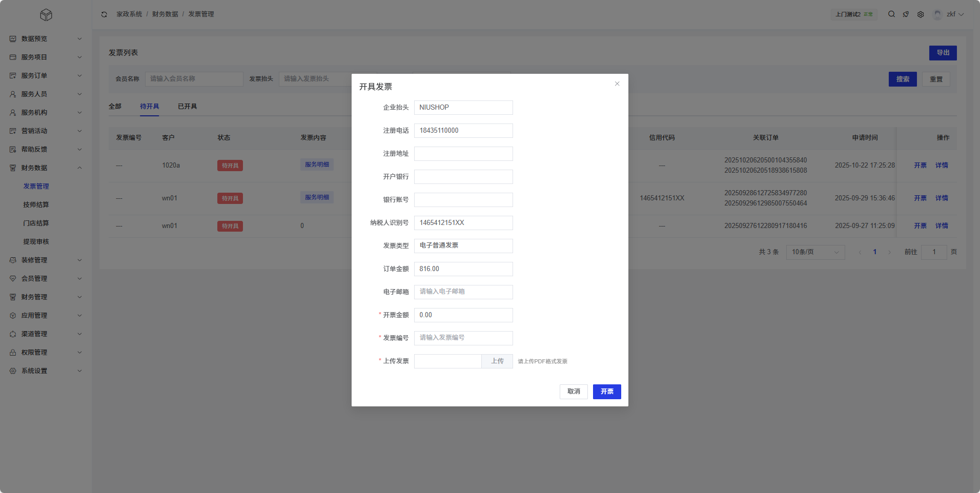Viewport: 980px width, 493px height.
Task: Click the 取消 button in dialog
Action: [573, 392]
